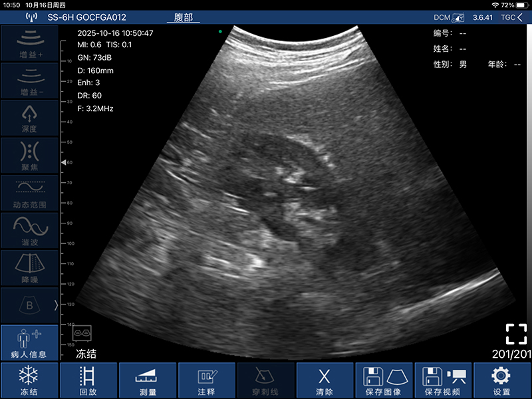Click the DCM DICOM item in top bar
Viewport: 532px width, 399px height.
pyautogui.click(x=447, y=17)
